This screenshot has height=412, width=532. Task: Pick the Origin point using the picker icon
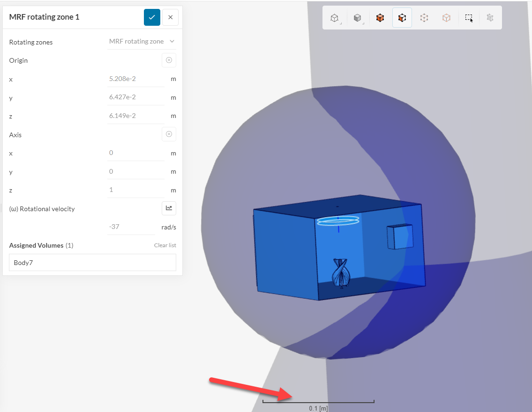(x=169, y=60)
